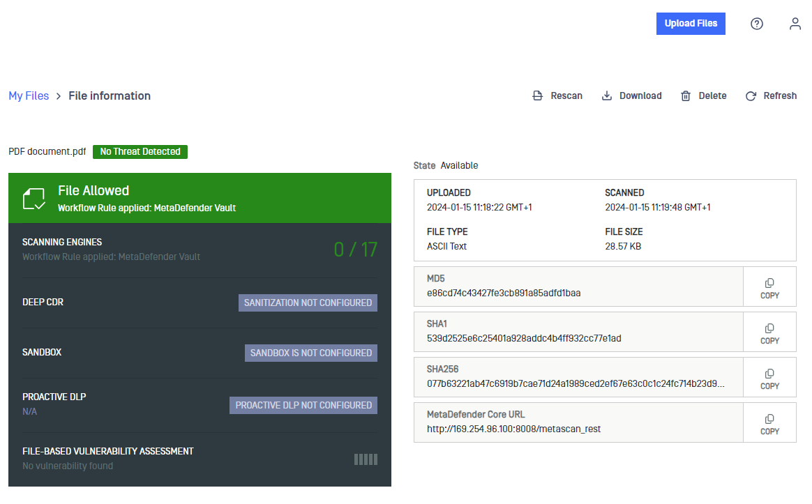
Task: Delete the file
Action: [x=703, y=96]
